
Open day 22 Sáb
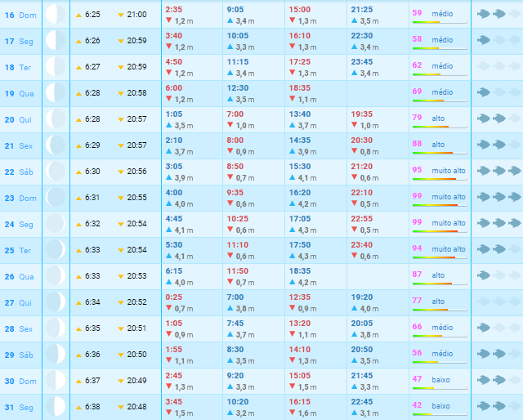click(19, 172)
